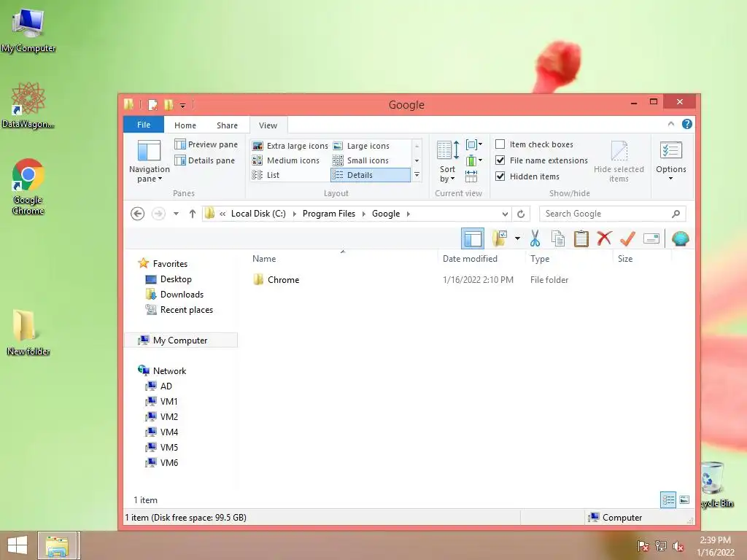This screenshot has height=560, width=747.
Task: Go up one folder level
Action: (193, 214)
